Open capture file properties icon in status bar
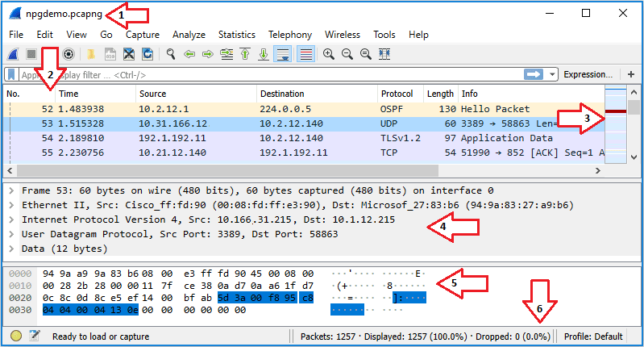This screenshot has width=644, height=347. pos(35,336)
